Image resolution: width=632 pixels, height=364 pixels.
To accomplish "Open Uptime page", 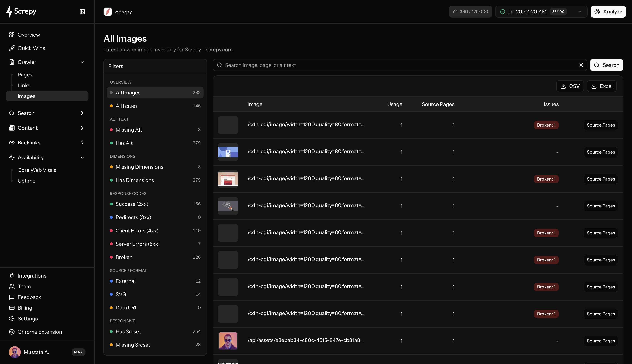I will [26, 181].
